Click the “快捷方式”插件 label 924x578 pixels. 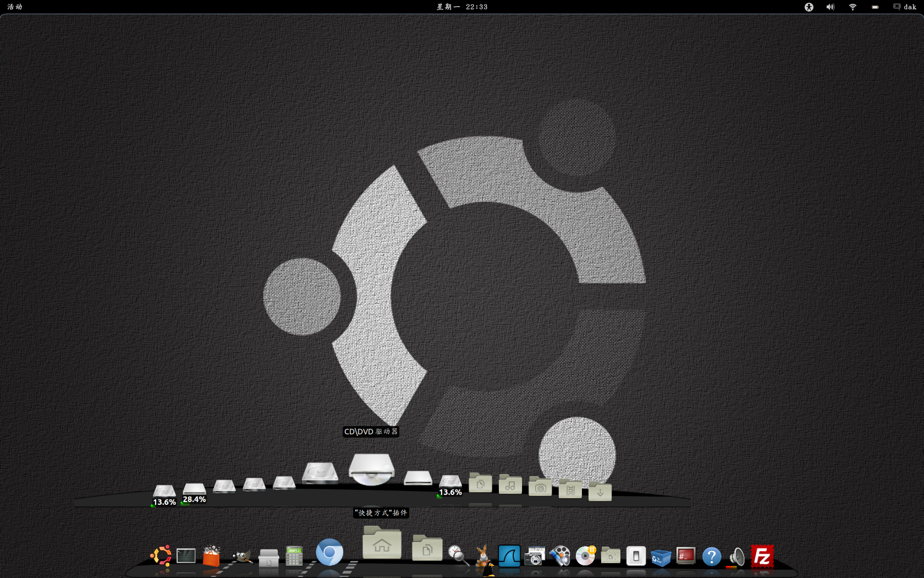click(381, 512)
